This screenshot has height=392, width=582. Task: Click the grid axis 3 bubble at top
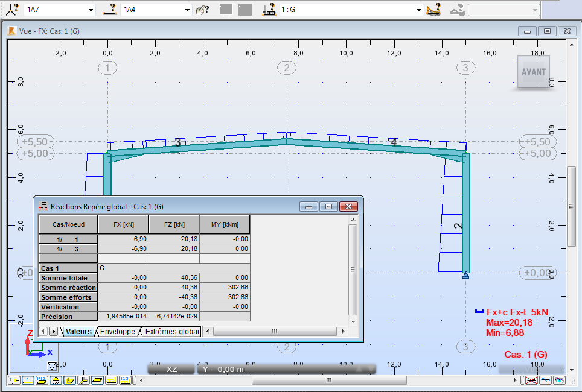(x=465, y=68)
